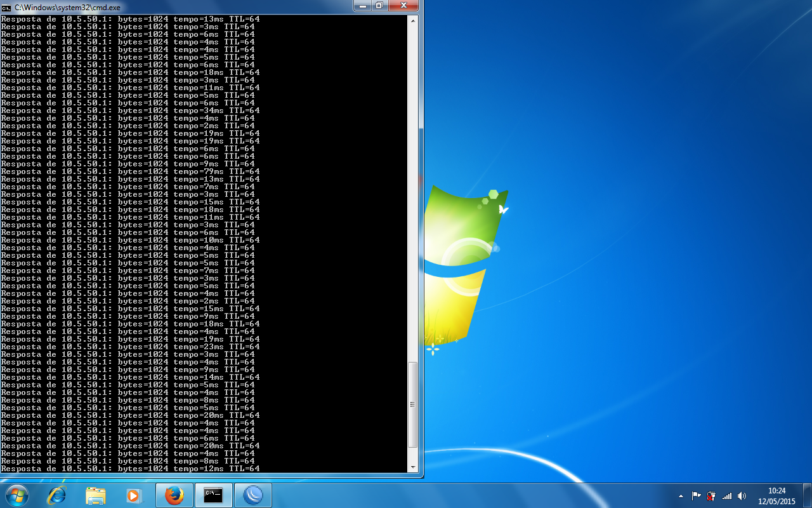Screen dimensions: 812x508
Task: Click the console scrollbar down arrow
Action: (x=413, y=467)
